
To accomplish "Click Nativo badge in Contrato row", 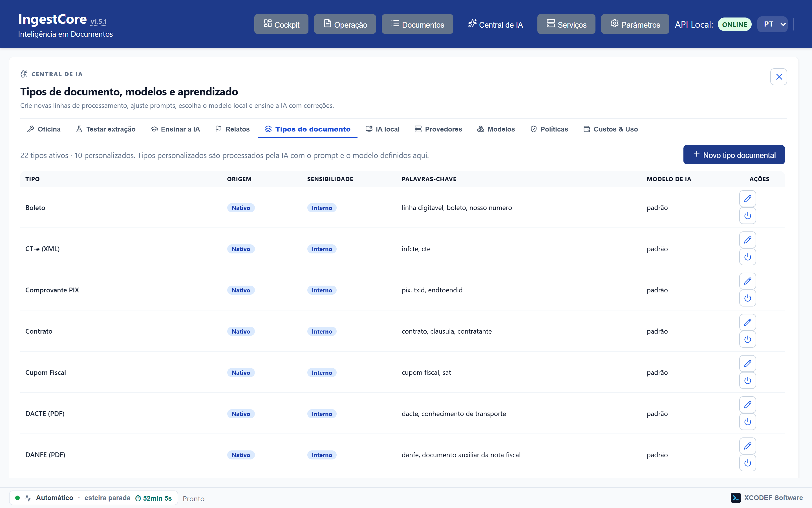I will coord(241,331).
